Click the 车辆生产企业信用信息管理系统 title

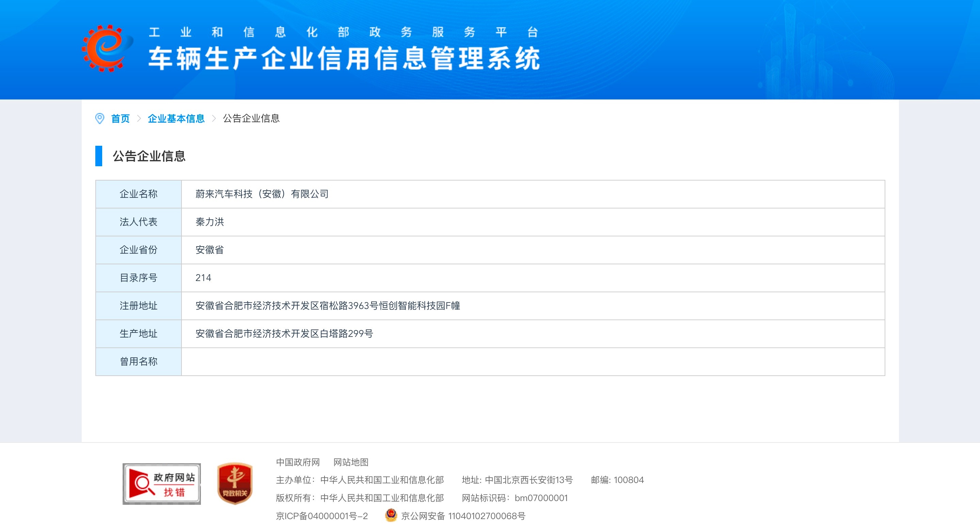click(344, 59)
